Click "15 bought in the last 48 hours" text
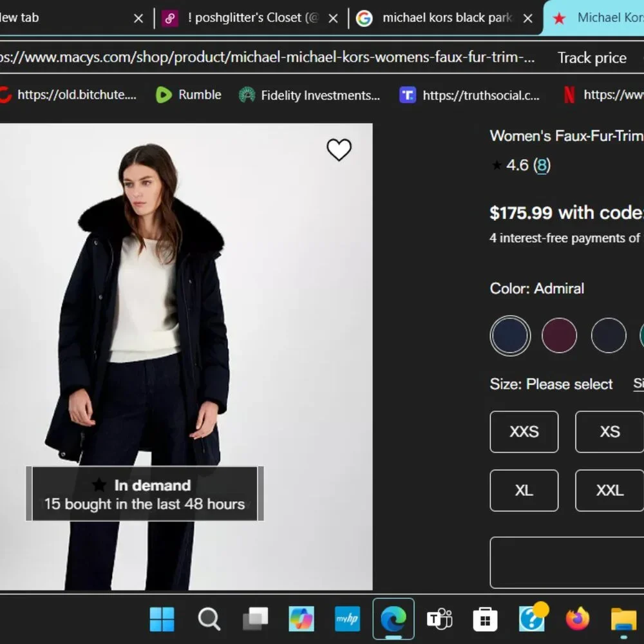 144,504
